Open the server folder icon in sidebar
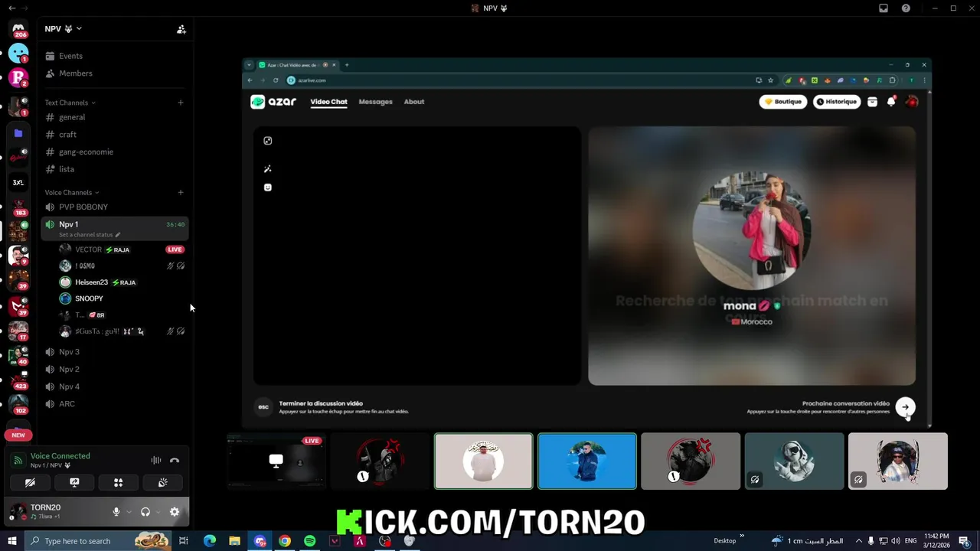This screenshot has height=551, width=980. tap(18, 133)
